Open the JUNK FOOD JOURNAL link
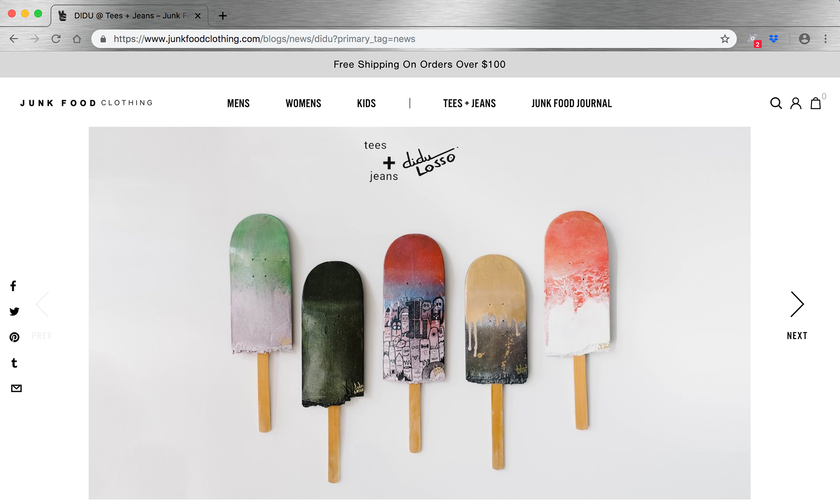The width and height of the screenshot is (840, 504). coord(571,104)
